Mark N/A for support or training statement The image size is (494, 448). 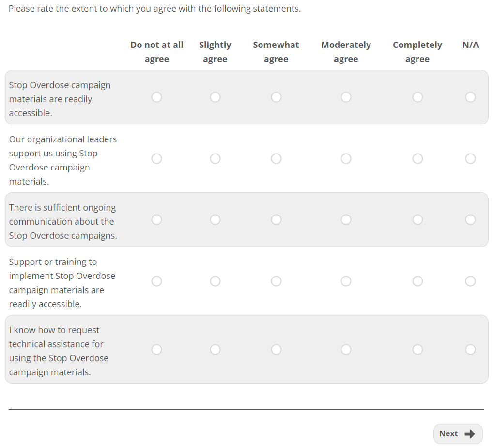(470, 281)
